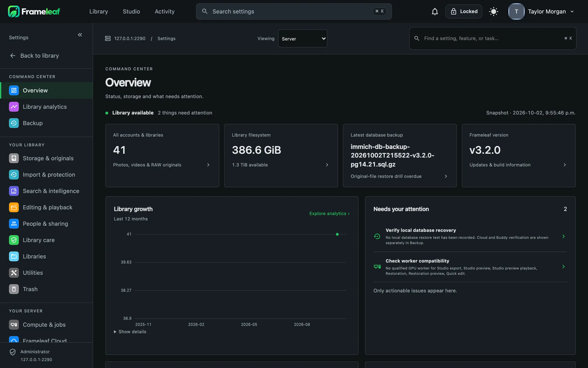
Task: Click the Locked padlock button
Action: tap(464, 11)
